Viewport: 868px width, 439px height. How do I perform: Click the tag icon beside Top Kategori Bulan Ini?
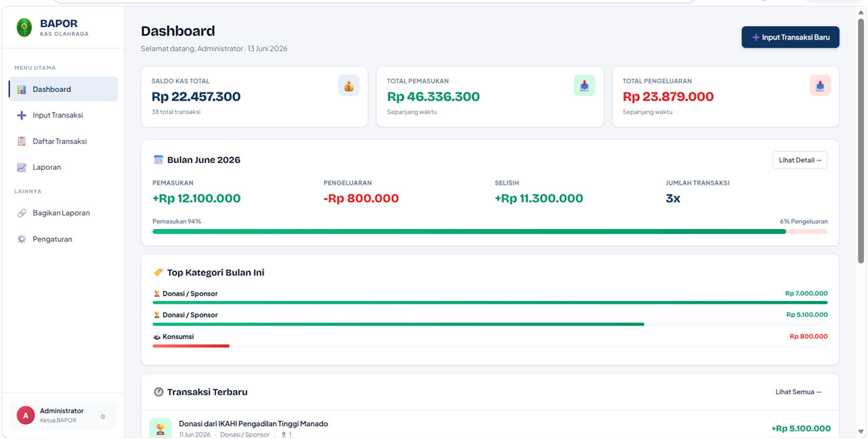[x=158, y=273]
